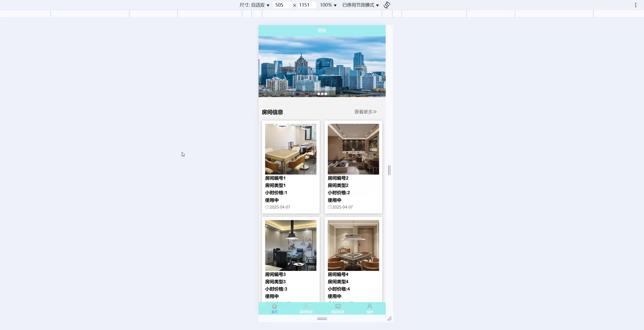This screenshot has height=330, width=644.
Task: Click the 查看更多 link
Action: click(365, 112)
